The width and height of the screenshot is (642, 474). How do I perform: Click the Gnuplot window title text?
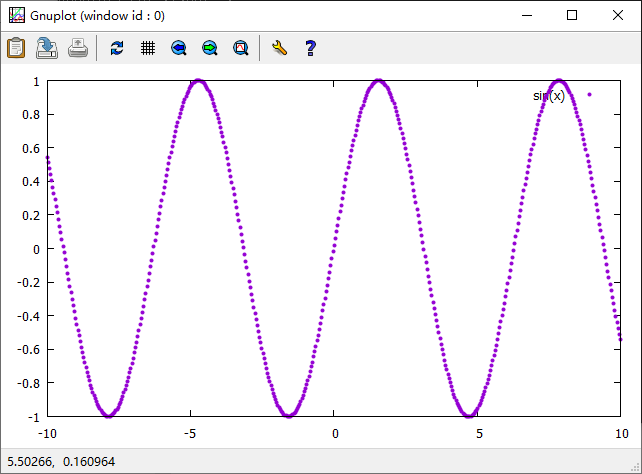point(97,16)
